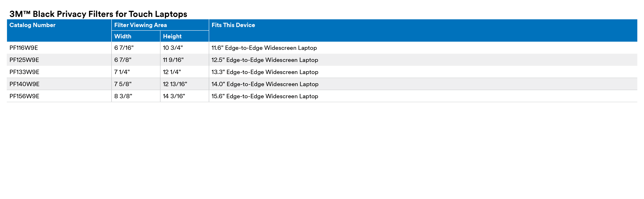This screenshot has width=644, height=199.
Task: Click the Filter Viewing Area header
Action: [x=140, y=25]
